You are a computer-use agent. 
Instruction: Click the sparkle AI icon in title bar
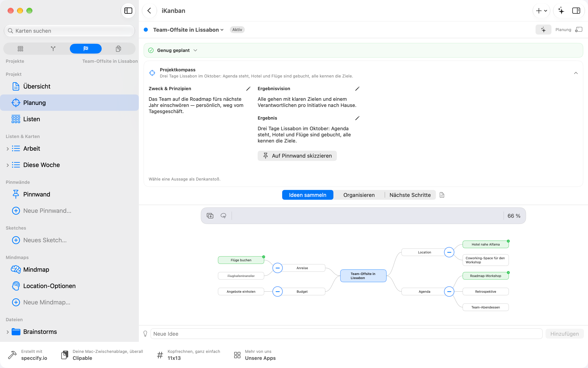561,11
